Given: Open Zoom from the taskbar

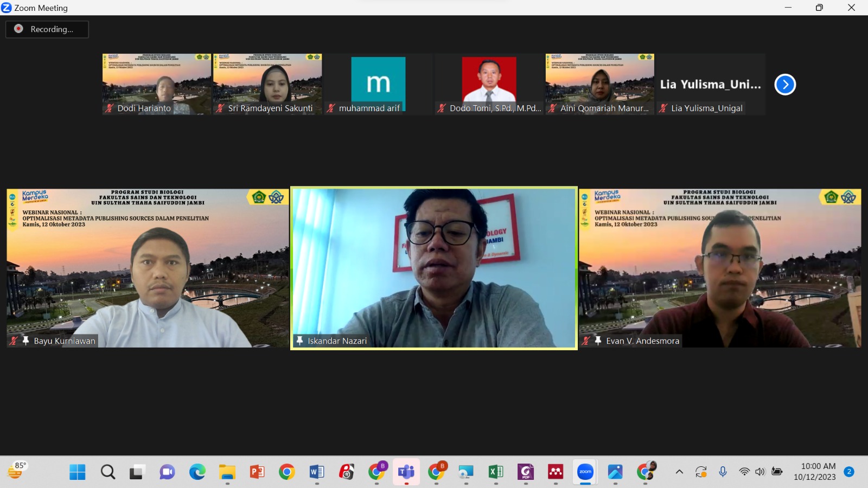Looking at the screenshot, I should point(585,472).
